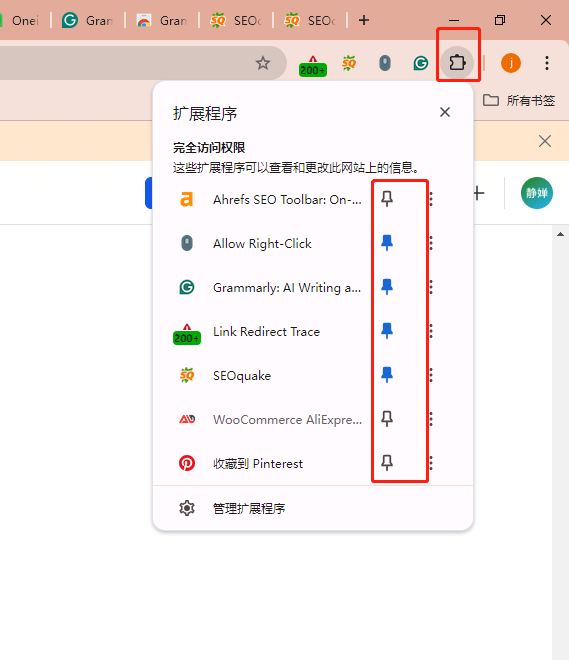Screen dimensions: 569x660
Task: Open more options for WooCommerce AliExpress
Action: 431,419
